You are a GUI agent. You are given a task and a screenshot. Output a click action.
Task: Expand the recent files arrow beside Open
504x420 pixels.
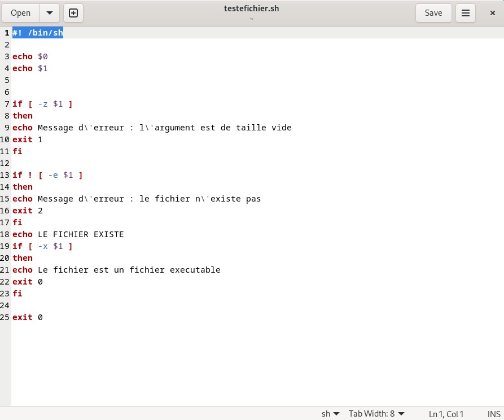pyautogui.click(x=49, y=13)
